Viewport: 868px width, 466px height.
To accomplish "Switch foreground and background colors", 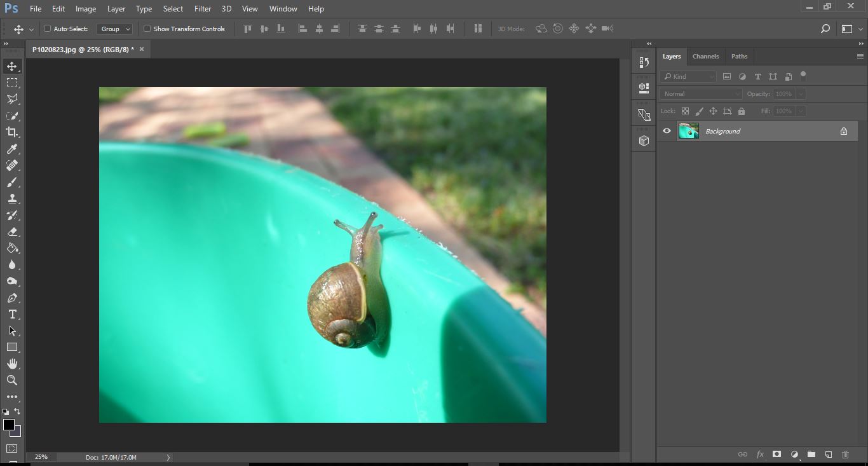I will 17,412.
